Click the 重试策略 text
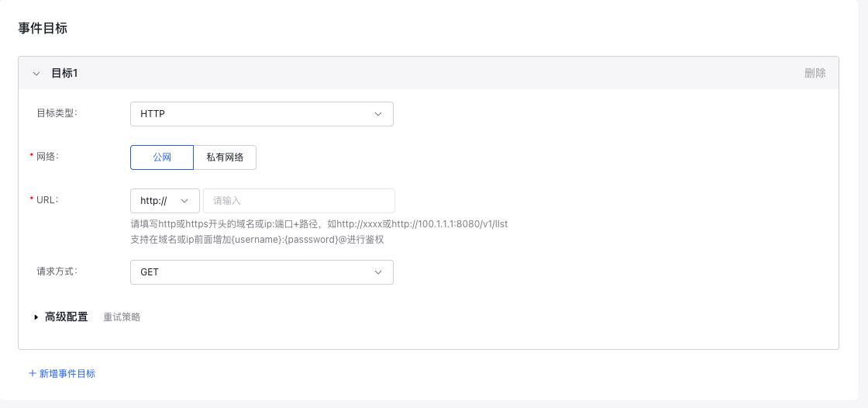868x408 pixels. tap(122, 317)
